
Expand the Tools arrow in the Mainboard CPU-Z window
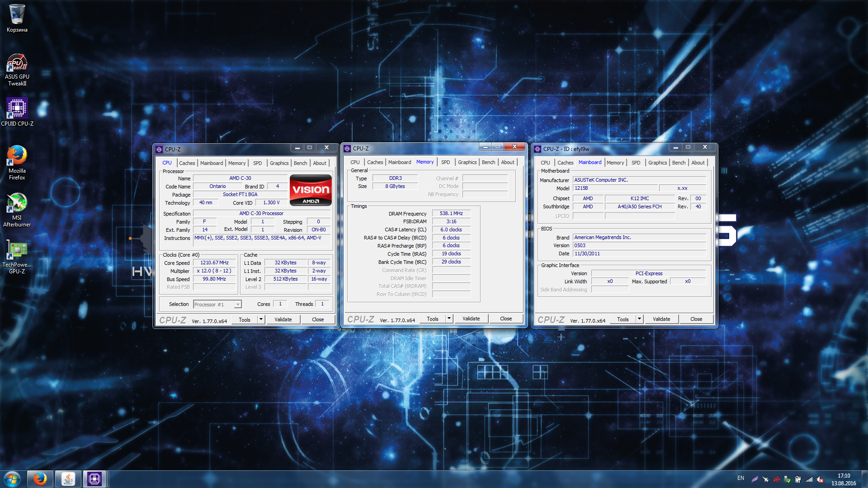639,319
